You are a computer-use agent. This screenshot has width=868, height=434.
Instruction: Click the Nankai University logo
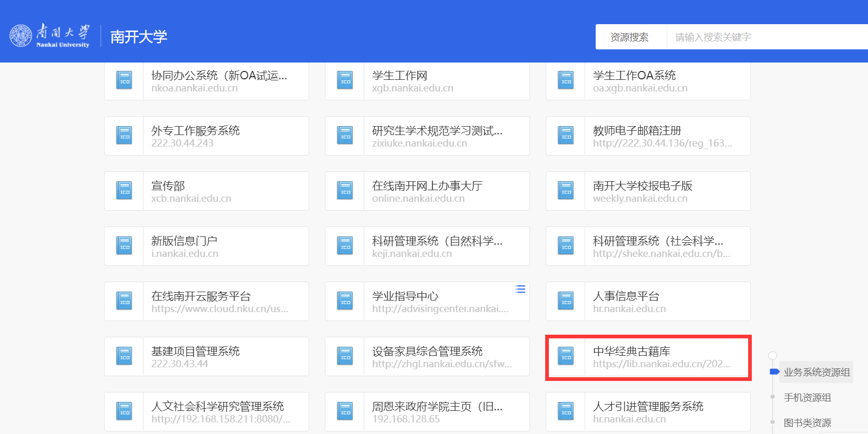pos(50,36)
